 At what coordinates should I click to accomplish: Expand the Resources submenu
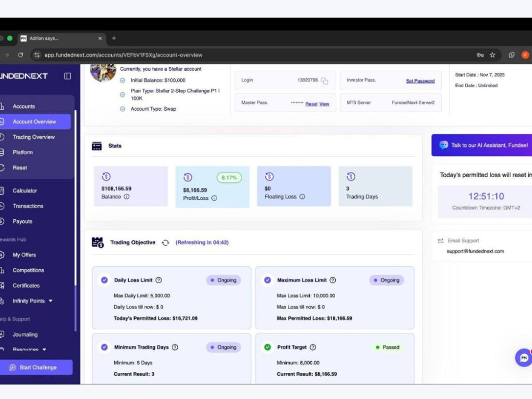45,349
